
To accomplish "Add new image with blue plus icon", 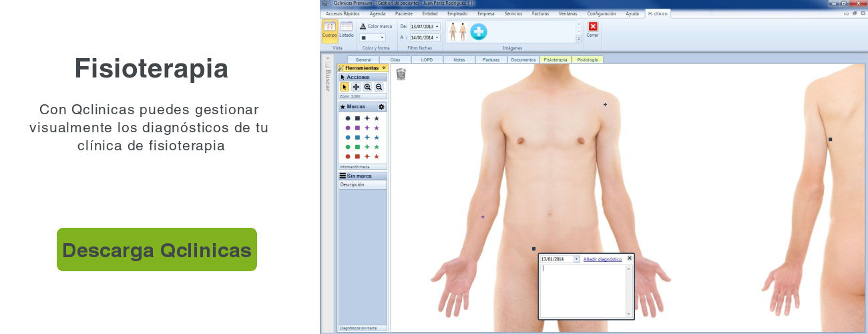I will 478,31.
